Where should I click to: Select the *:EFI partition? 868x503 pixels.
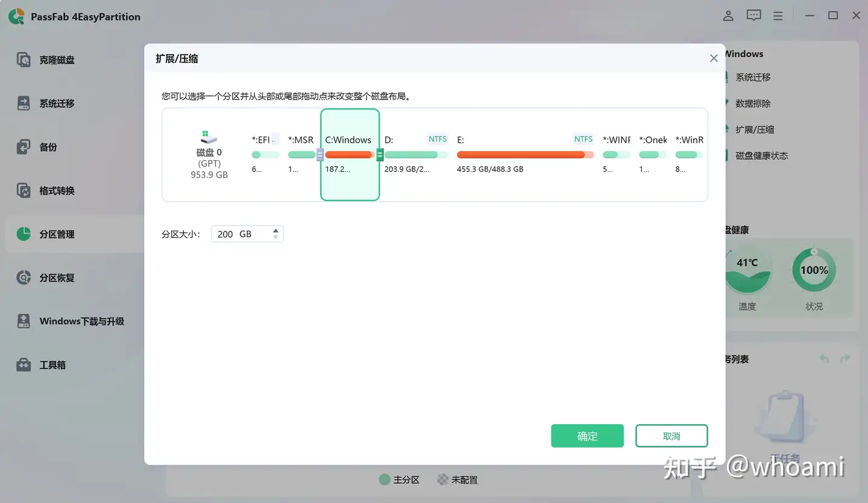(x=266, y=154)
